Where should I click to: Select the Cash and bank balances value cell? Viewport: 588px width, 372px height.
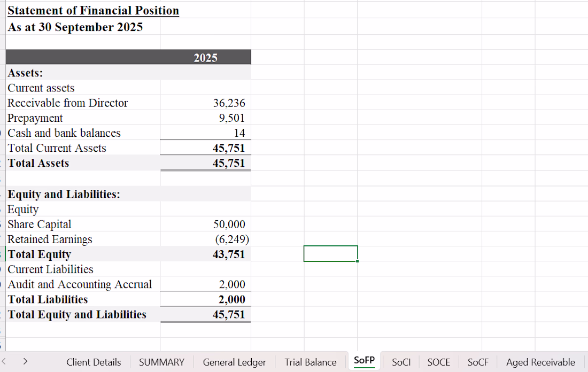205,133
